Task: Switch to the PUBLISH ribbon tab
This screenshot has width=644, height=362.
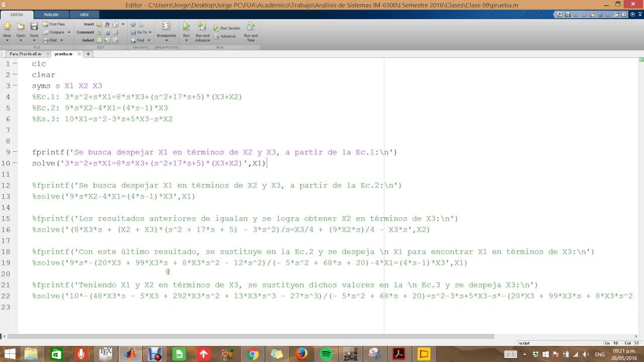Action: point(51,15)
